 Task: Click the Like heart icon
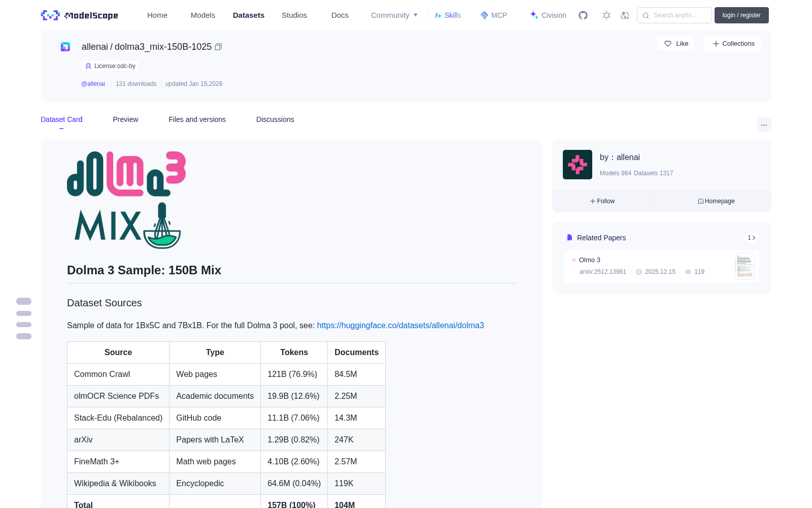(x=668, y=44)
